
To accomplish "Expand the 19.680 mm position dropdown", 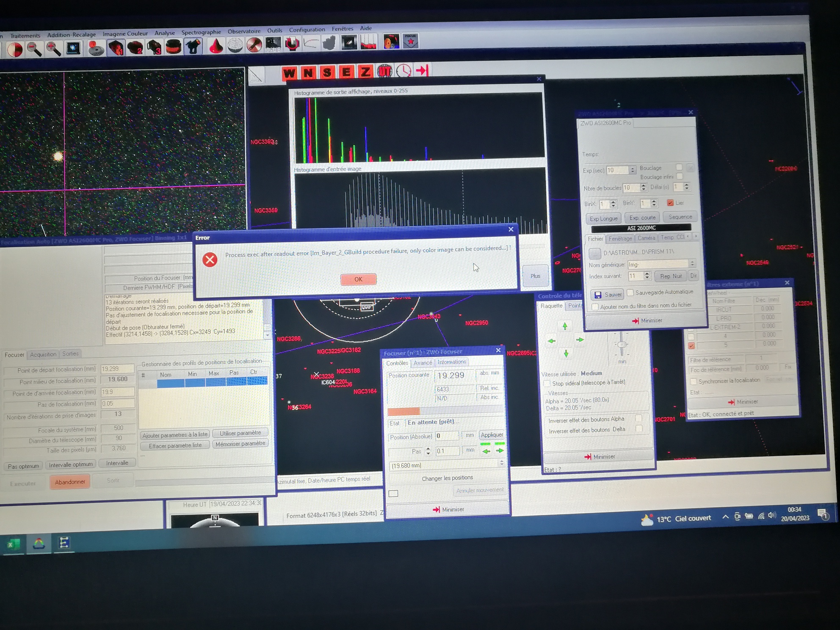I will [502, 464].
